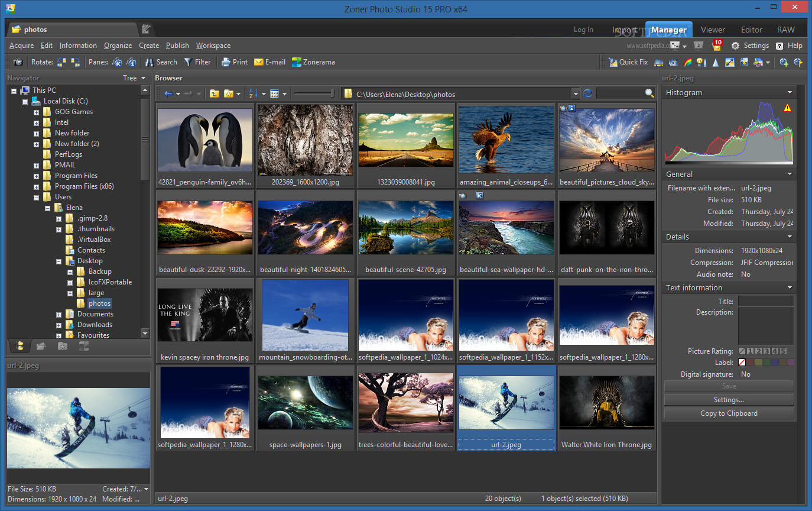Click the levels histogram icon beside Quick Fix
The image size is (812, 511).
tap(658, 62)
